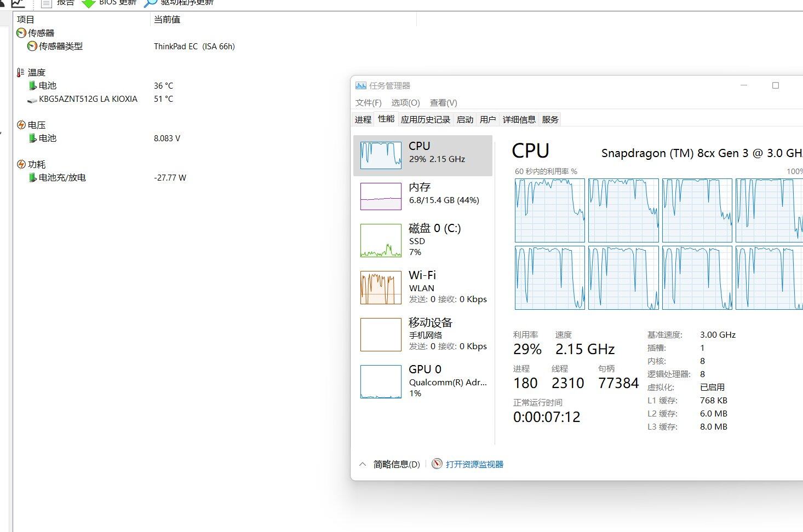Click the Snapdragon (TM) 8cx Gen 3 title
The image size is (803, 532).
702,153
